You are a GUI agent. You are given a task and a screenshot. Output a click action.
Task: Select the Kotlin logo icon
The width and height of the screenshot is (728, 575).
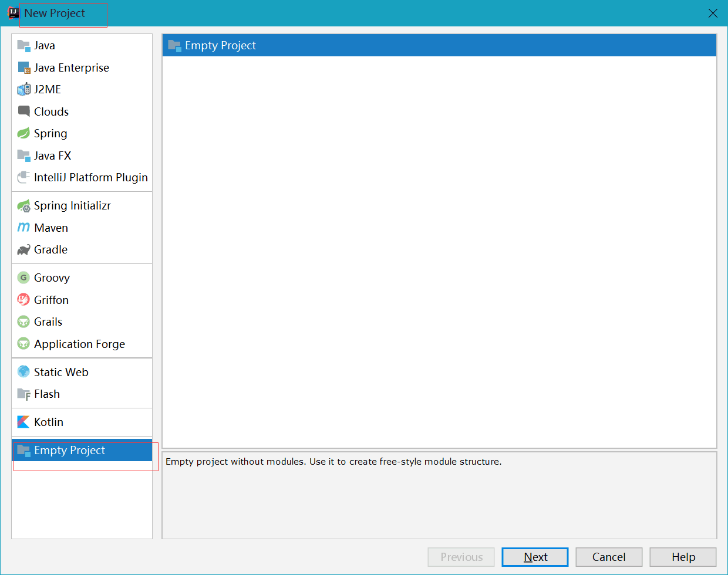(23, 422)
